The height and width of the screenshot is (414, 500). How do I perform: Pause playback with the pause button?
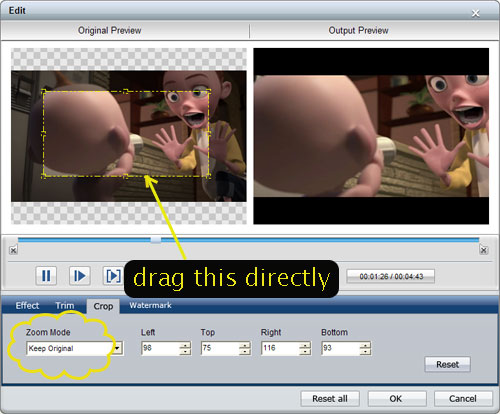pyautogui.click(x=46, y=276)
